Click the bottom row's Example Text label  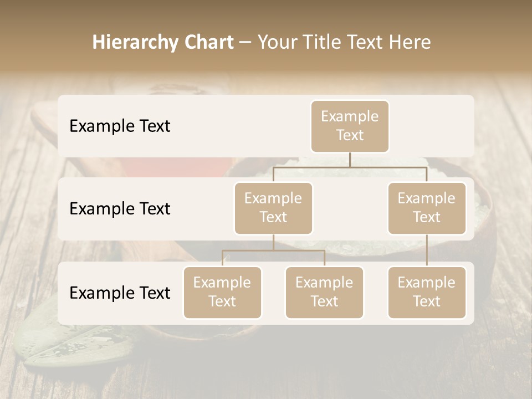[x=120, y=293]
